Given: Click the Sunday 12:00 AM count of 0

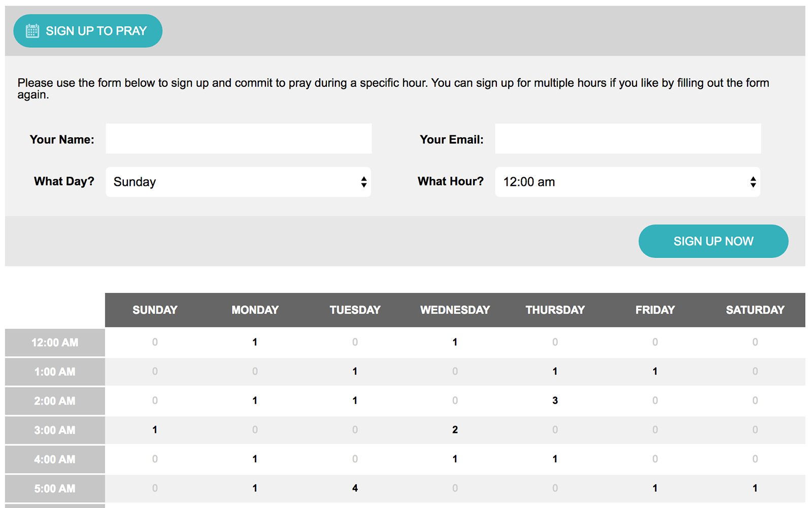Looking at the screenshot, I should click(155, 342).
